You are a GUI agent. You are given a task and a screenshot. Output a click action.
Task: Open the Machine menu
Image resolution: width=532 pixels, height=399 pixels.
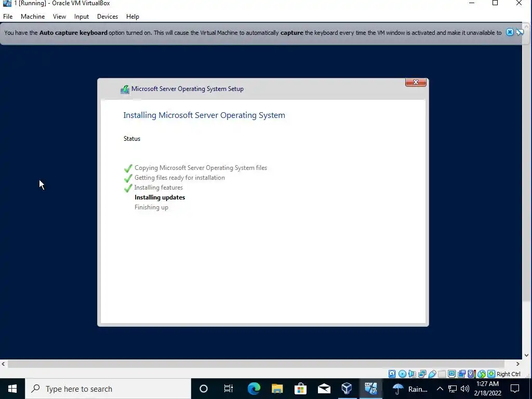pos(33,16)
